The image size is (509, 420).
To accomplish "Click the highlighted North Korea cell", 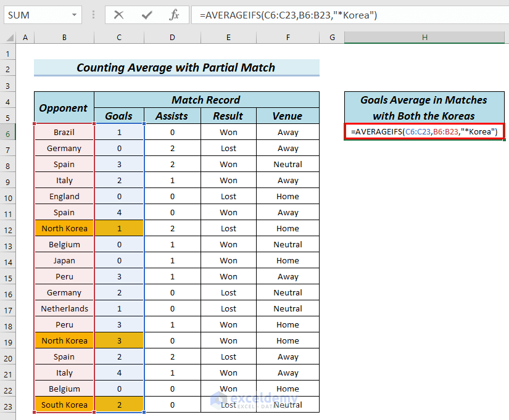I will 64,228.
